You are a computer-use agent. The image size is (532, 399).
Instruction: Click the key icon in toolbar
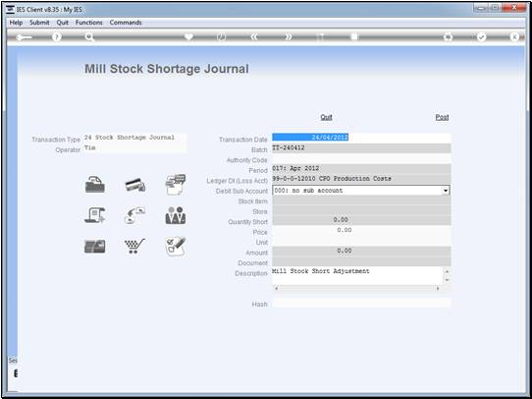[24, 37]
